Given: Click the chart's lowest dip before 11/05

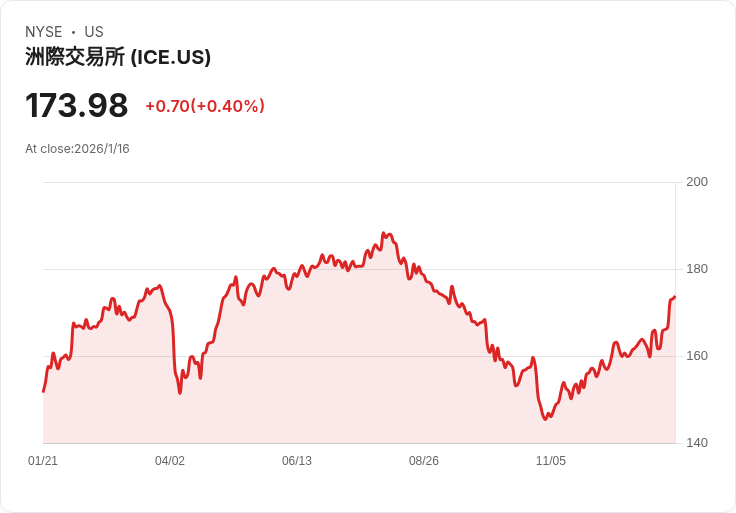Looking at the screenshot, I should point(545,419).
